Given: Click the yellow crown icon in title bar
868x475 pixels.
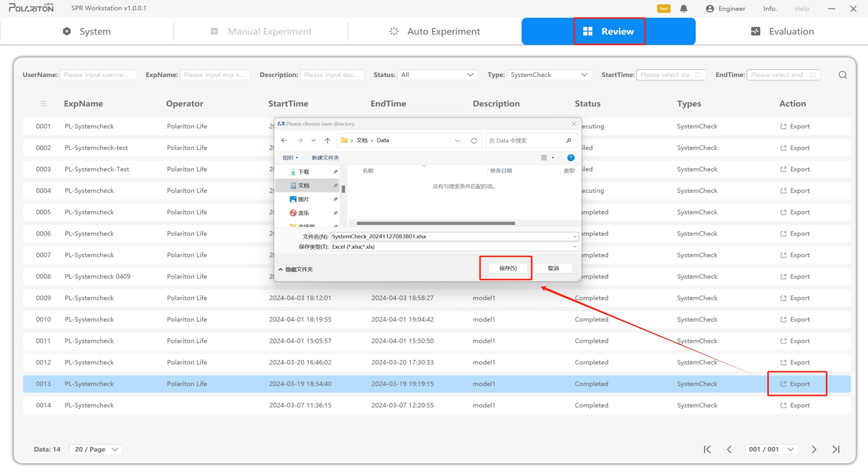Looking at the screenshot, I should pos(663,8).
